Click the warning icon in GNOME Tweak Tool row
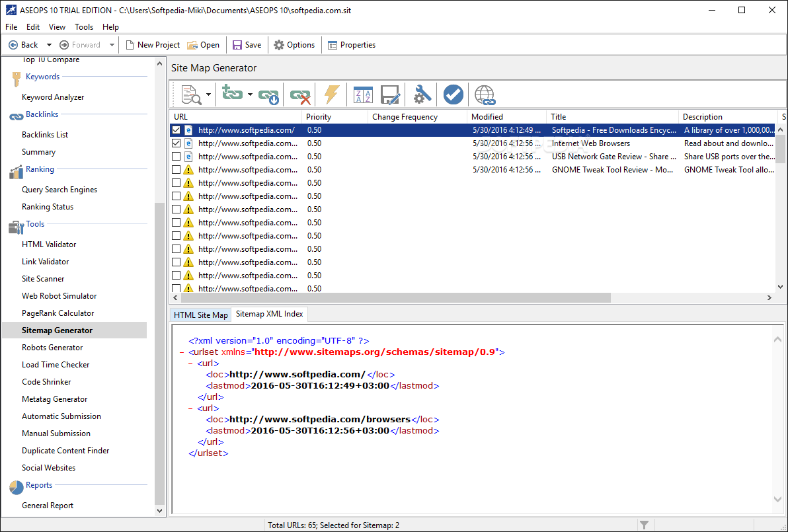788x532 pixels. point(188,170)
